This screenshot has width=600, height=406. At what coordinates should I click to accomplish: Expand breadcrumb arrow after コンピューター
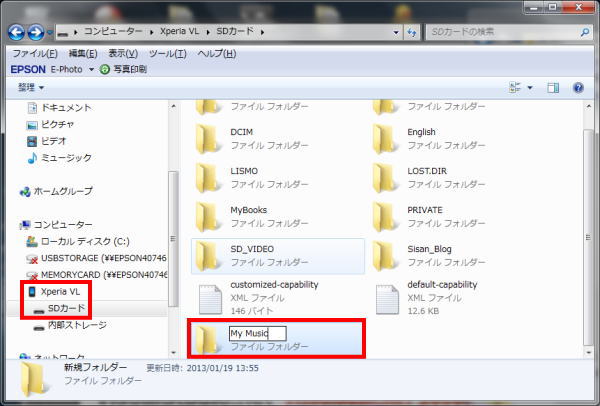pyautogui.click(x=152, y=33)
